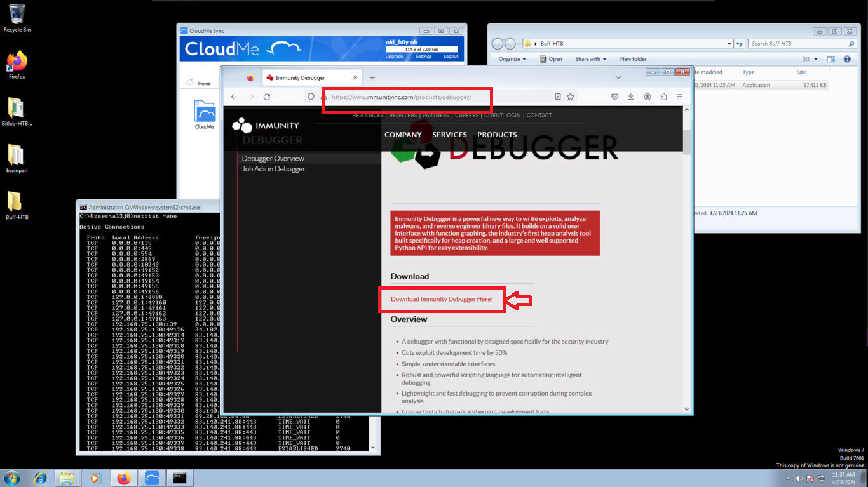Click the CLIENT LOGIN link

502,116
